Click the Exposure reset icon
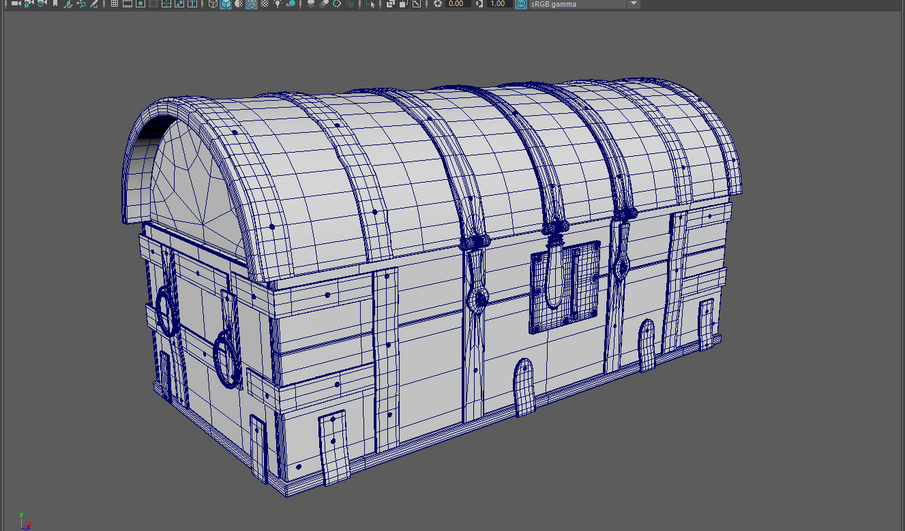 pos(438,4)
